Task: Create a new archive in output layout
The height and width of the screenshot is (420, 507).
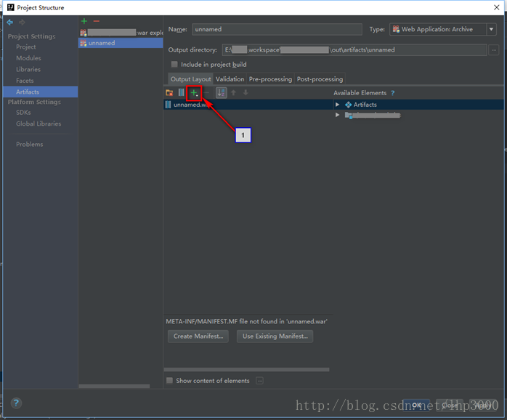Action: tap(181, 93)
